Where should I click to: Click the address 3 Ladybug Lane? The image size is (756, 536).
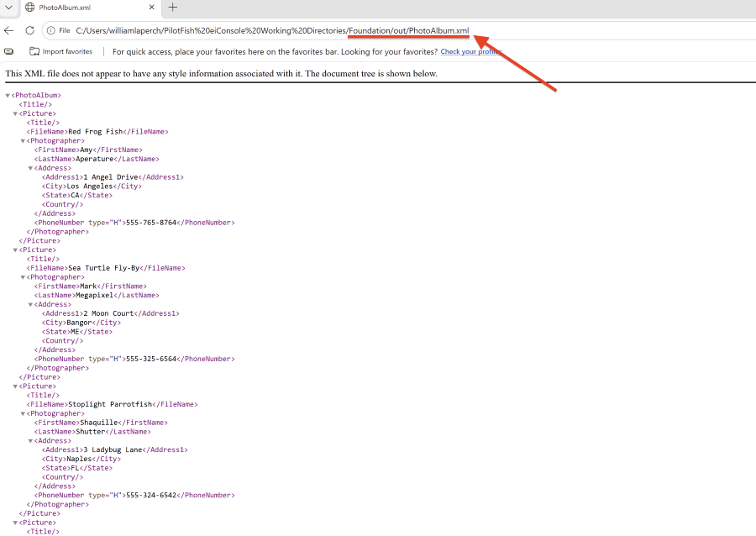pos(113,449)
